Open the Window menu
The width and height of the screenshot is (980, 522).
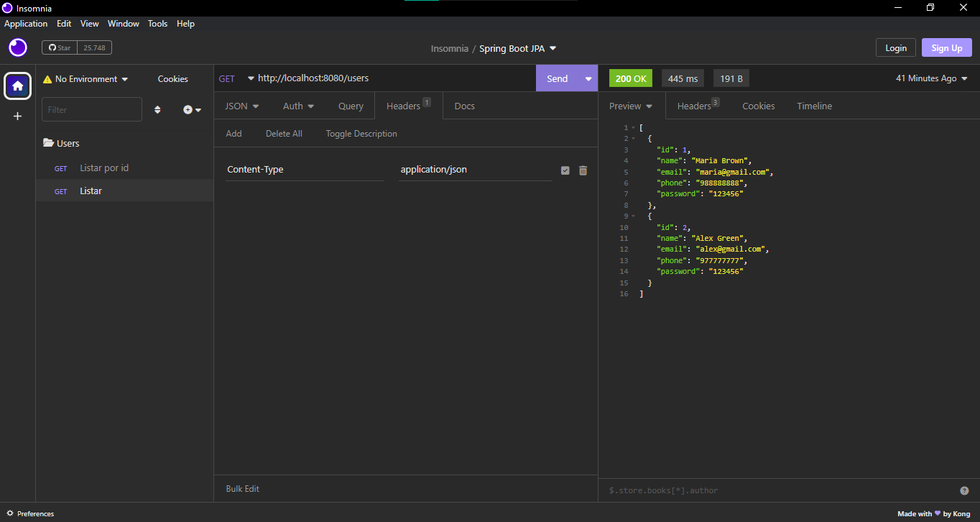[124, 24]
